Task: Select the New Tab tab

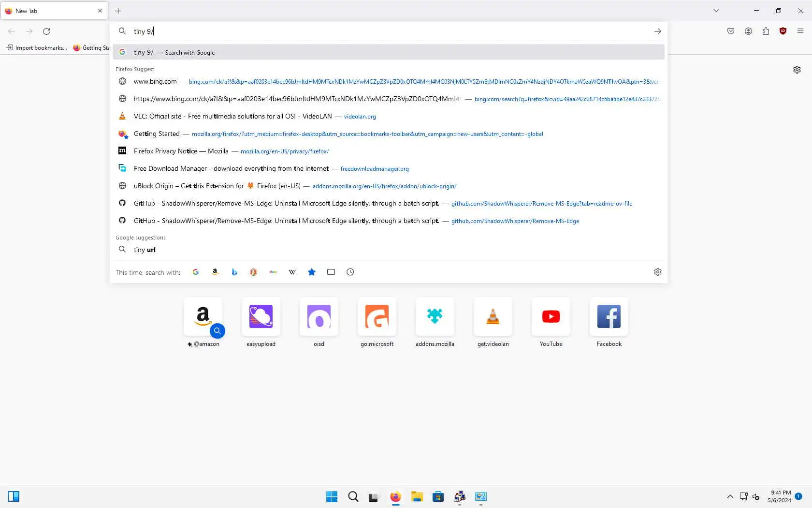Action: coord(54,11)
